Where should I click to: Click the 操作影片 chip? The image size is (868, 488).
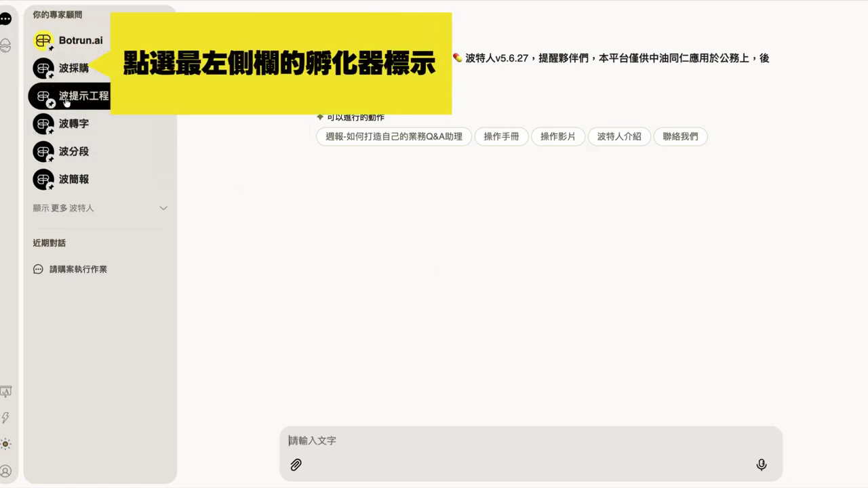point(558,136)
